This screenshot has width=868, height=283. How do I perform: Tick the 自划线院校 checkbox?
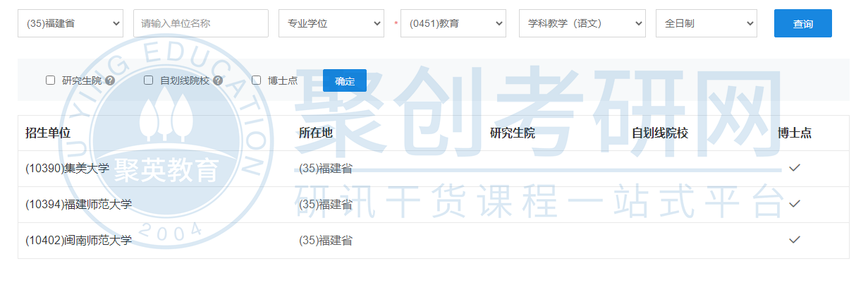(x=149, y=80)
